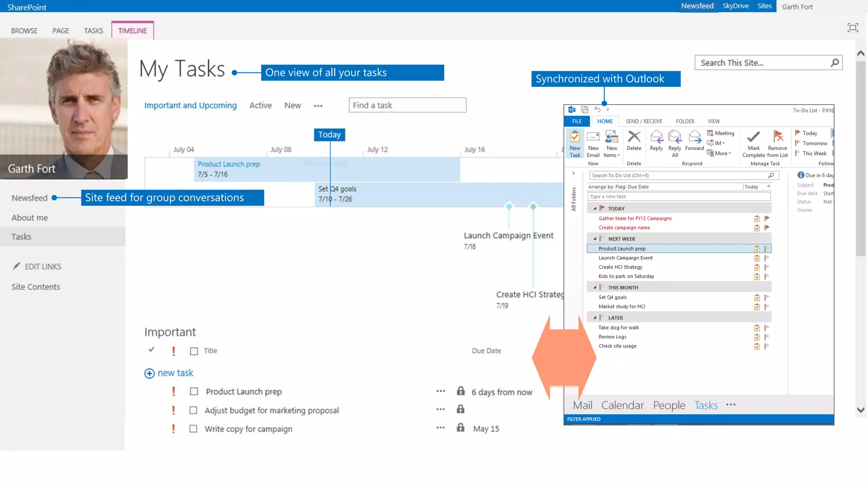
Task: Switch to the FOLDER tab in Outlook
Action: (x=685, y=121)
